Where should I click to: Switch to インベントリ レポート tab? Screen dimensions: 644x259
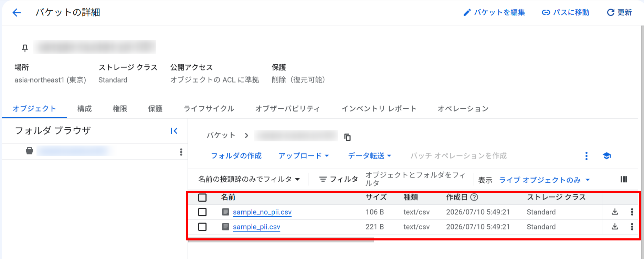point(379,109)
